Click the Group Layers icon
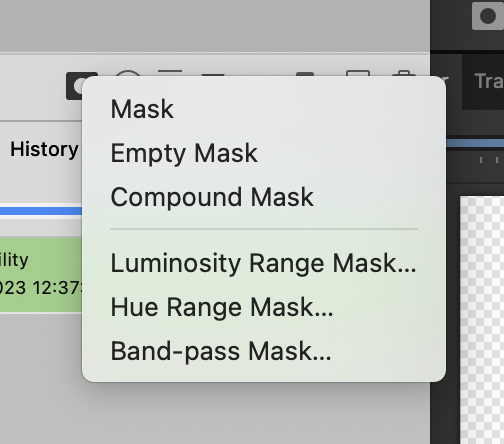The image size is (504, 444). pos(305,74)
